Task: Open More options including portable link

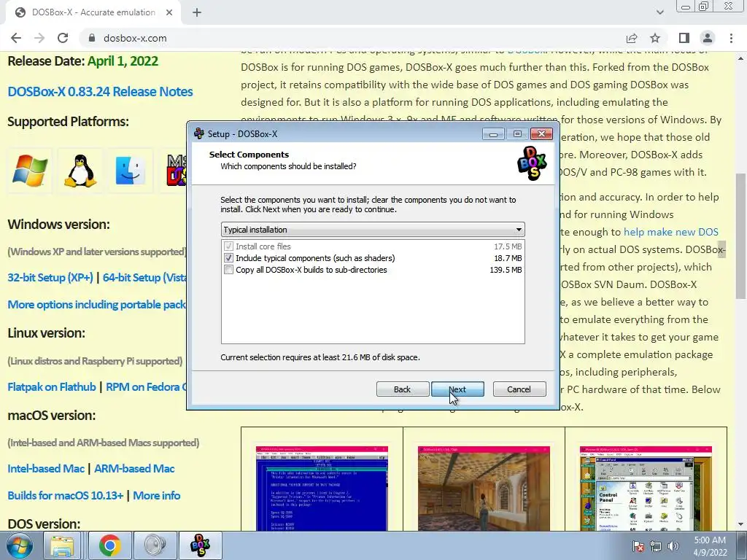Action: tap(97, 305)
